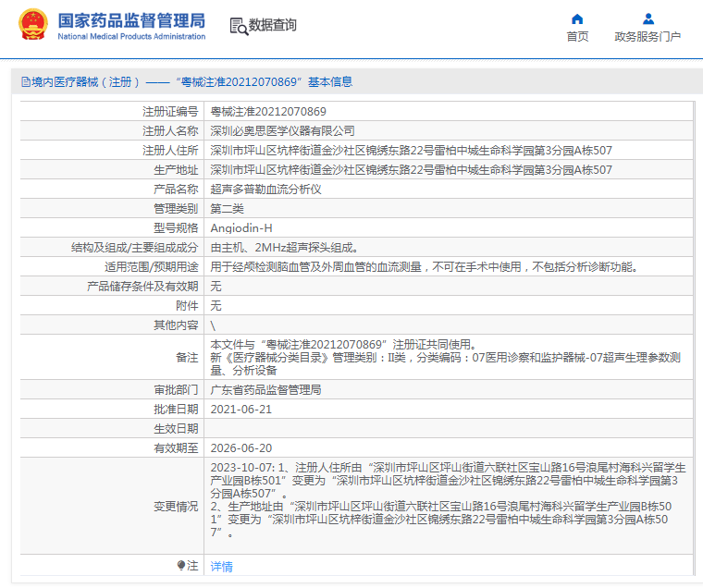Go to 首页 text link

tap(577, 37)
